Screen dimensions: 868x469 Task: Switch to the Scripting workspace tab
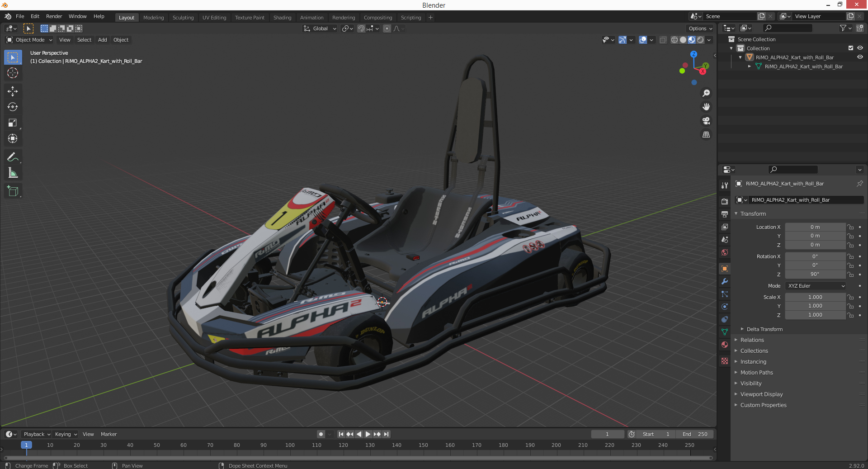pyautogui.click(x=411, y=17)
